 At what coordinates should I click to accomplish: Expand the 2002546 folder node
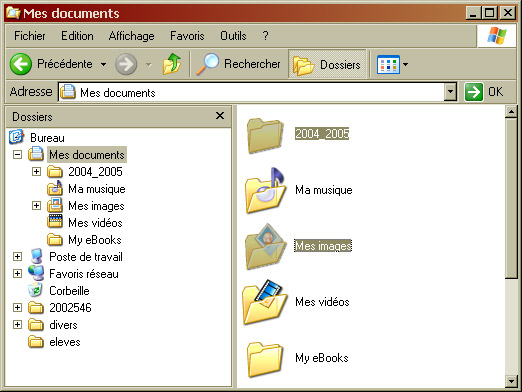click(17, 308)
